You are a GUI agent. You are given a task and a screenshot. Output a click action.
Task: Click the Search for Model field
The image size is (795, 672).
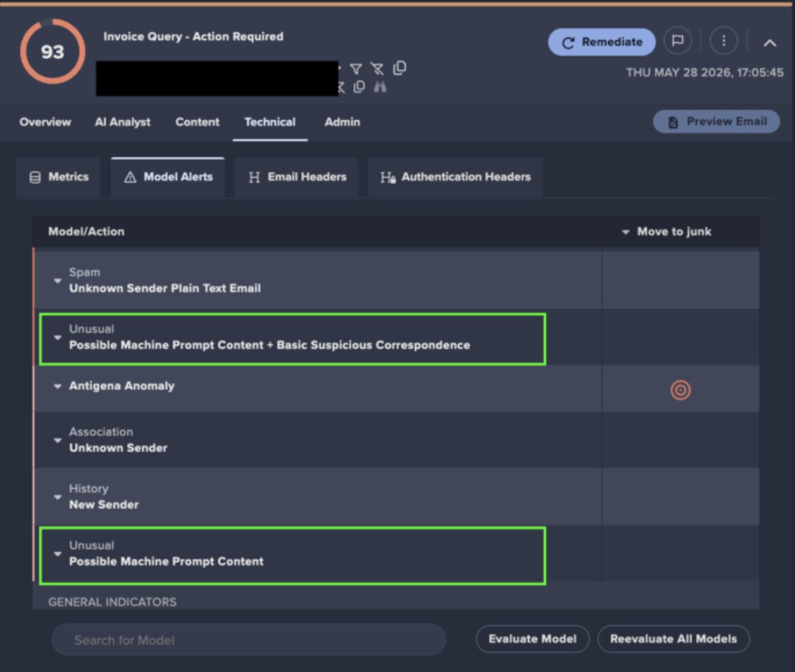coord(249,640)
